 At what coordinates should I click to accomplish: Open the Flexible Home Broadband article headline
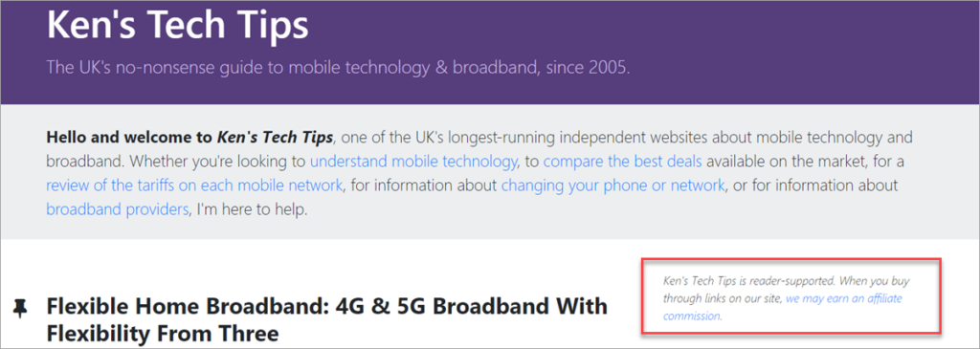(326, 319)
